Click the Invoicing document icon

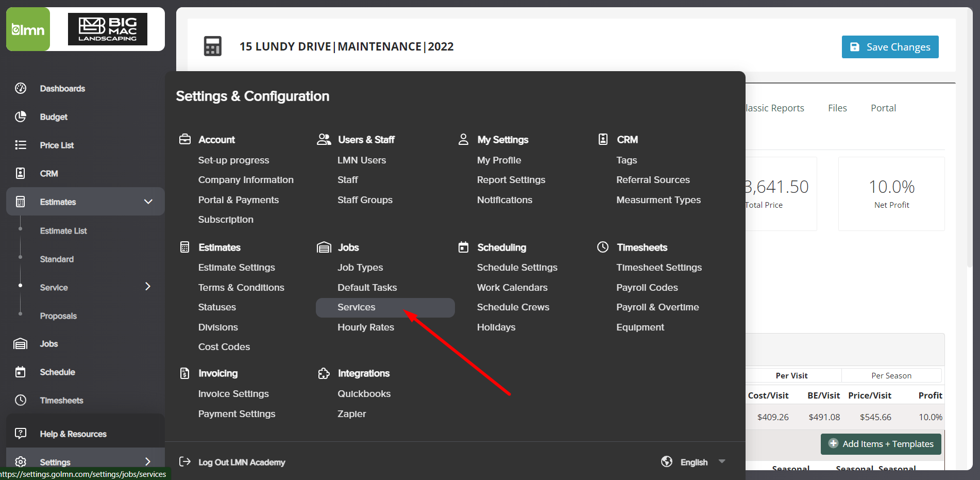coord(185,373)
